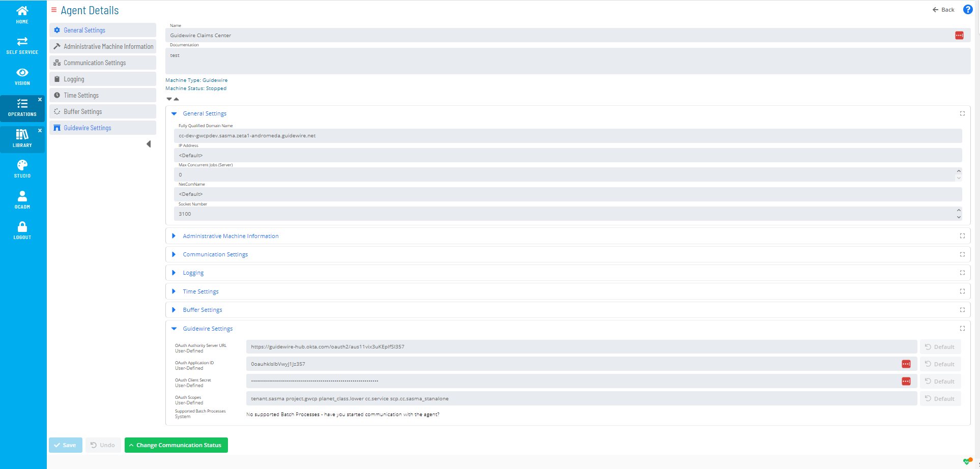
Task: Click the IP Address field
Action: 568,155
